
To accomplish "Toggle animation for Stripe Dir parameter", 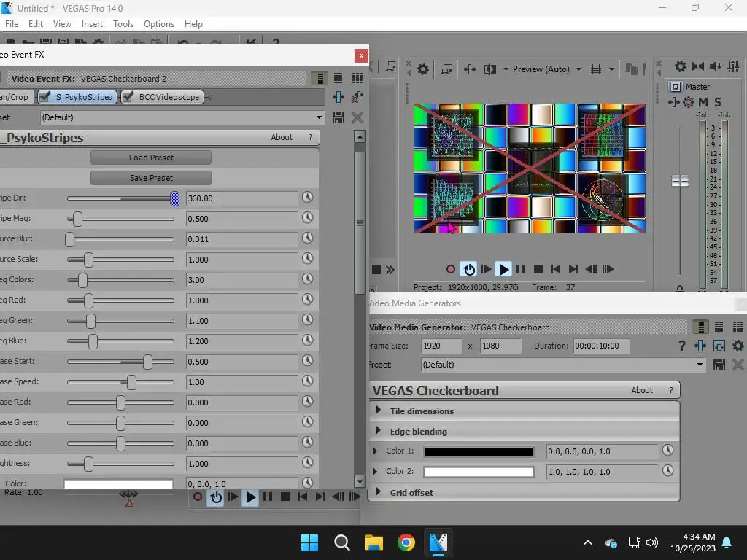I will pyautogui.click(x=308, y=197).
